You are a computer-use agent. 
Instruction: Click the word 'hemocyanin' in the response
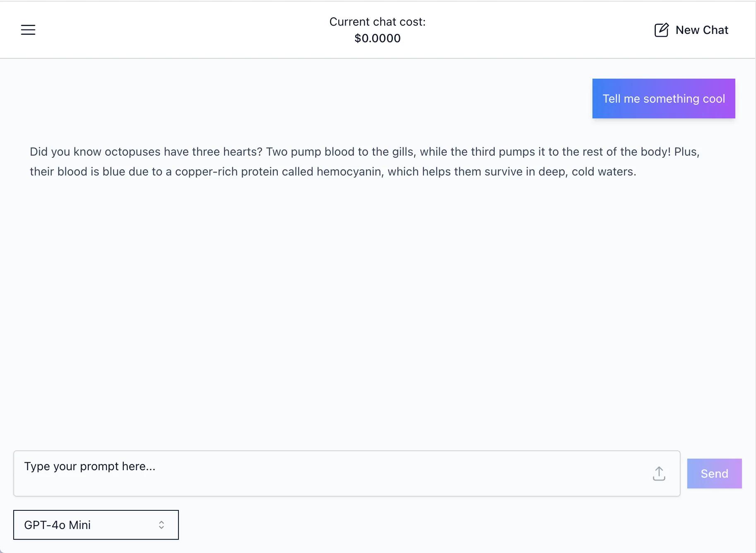click(x=349, y=172)
